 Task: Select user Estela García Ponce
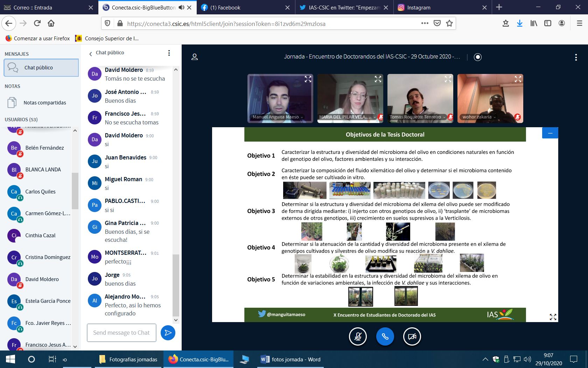tap(38, 301)
